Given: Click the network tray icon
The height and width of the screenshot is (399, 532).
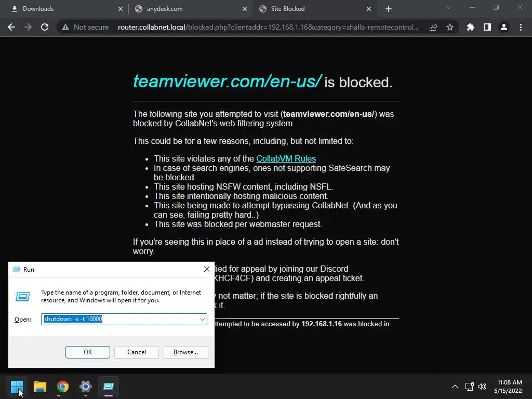Looking at the screenshot, I should coord(470,387).
